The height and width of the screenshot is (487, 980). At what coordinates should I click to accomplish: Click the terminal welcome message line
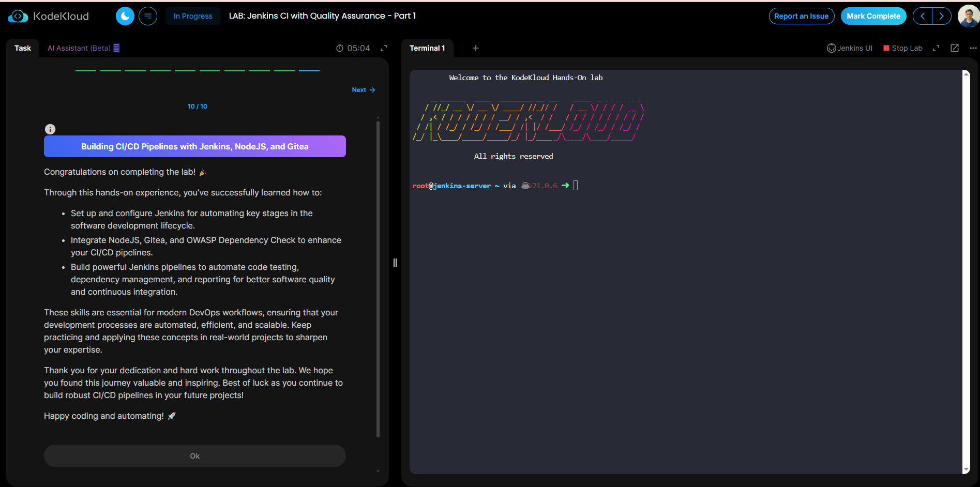pyautogui.click(x=526, y=78)
